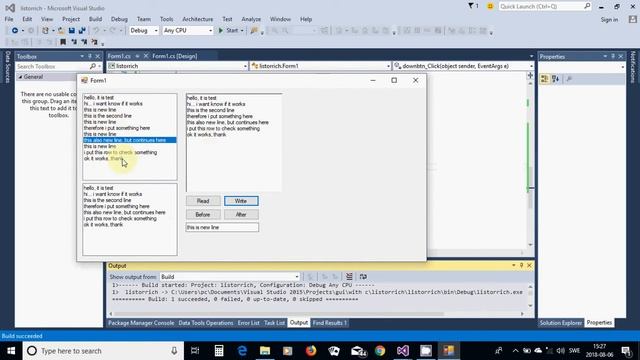640x360 pixels.
Task: Click the Save All toolbar icon
Action: 82,31
